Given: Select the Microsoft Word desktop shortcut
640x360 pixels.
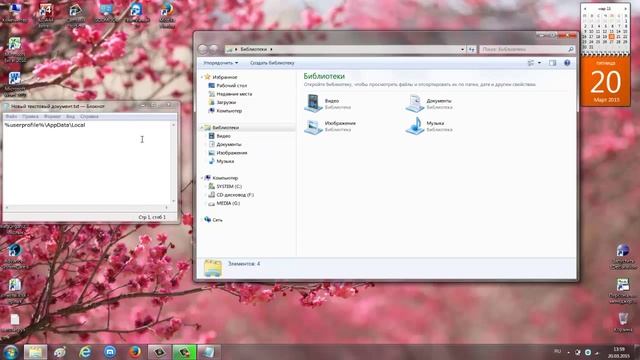Looking at the screenshot, I should click(x=15, y=84).
